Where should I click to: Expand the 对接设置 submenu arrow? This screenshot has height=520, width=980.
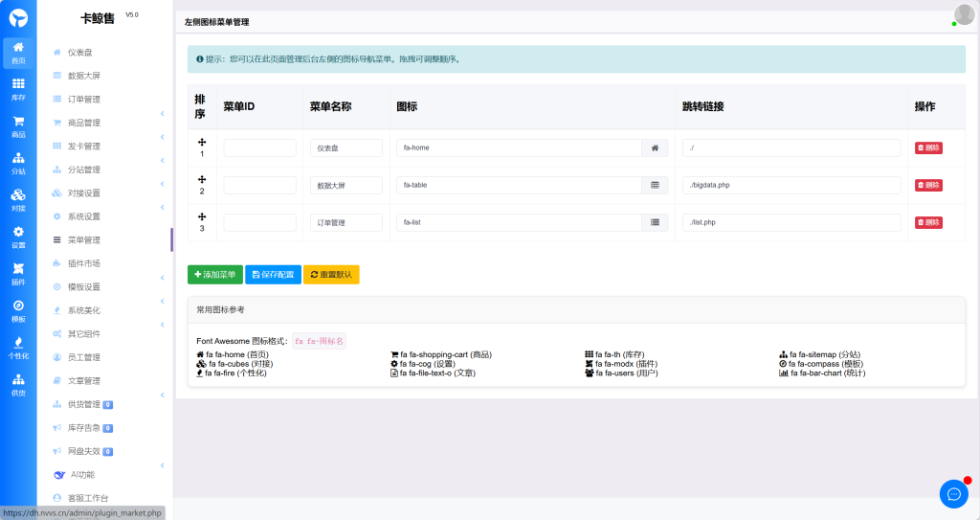(162, 184)
